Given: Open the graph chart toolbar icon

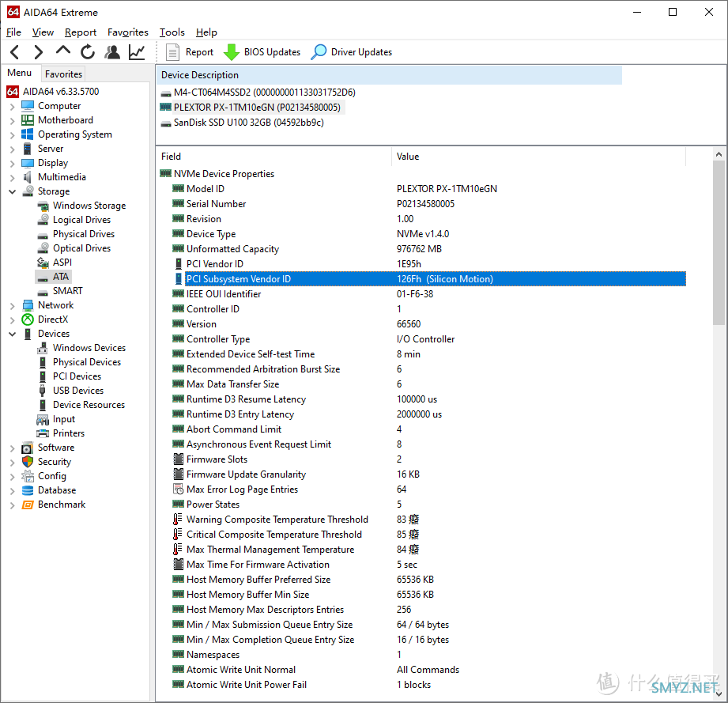Looking at the screenshot, I should coord(137,52).
